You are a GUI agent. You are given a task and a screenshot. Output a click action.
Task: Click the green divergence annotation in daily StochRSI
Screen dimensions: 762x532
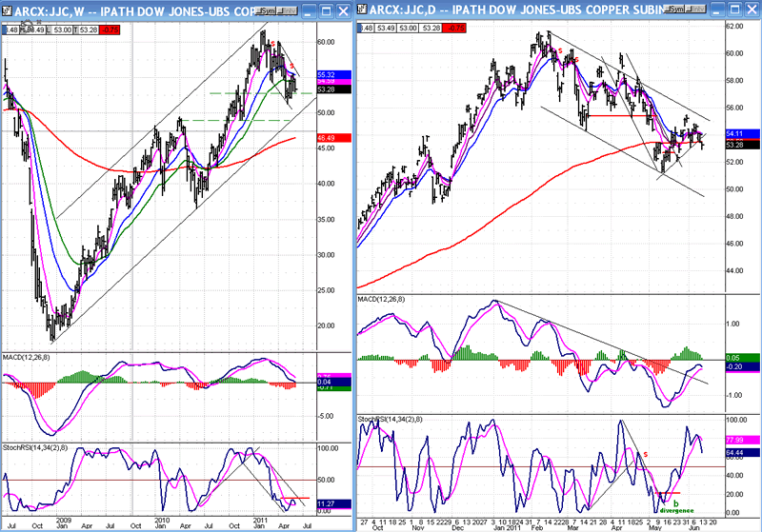click(x=676, y=511)
